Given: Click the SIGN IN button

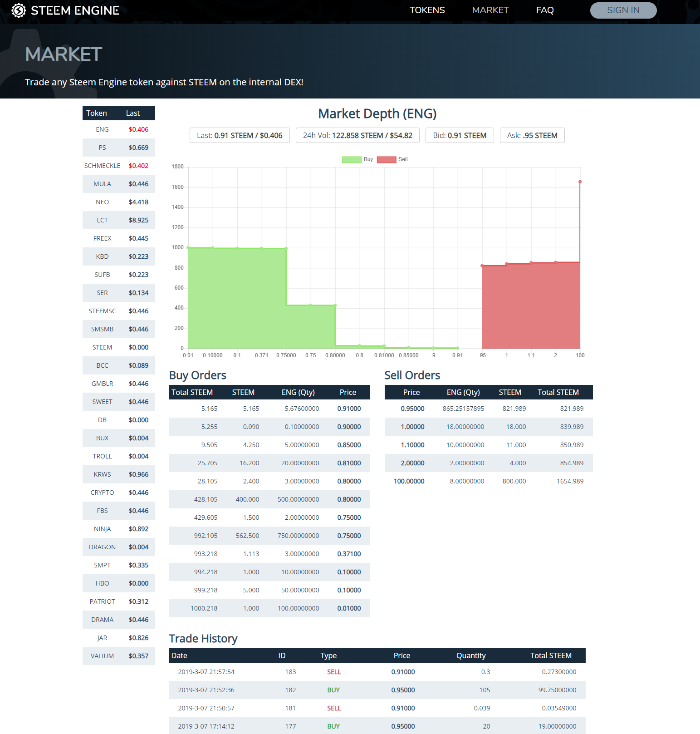Looking at the screenshot, I should pyautogui.click(x=623, y=10).
